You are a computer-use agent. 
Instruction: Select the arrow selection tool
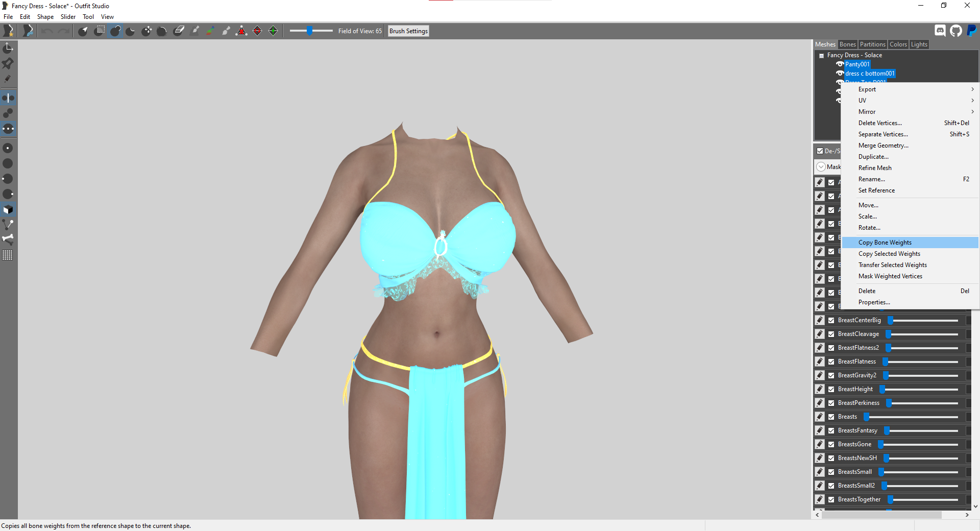point(83,31)
